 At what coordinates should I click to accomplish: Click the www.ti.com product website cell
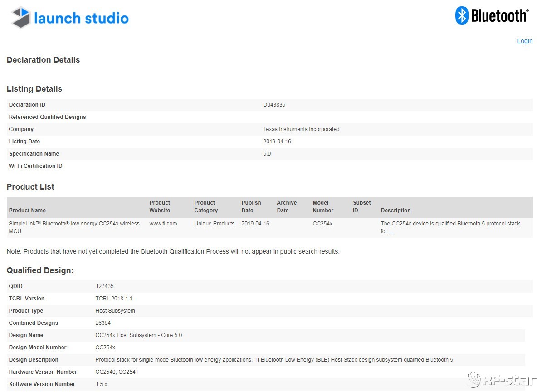pos(163,224)
